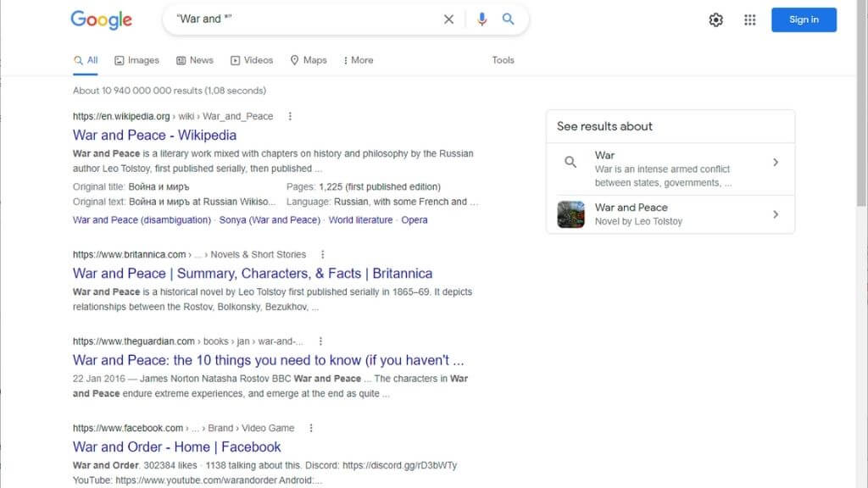Viewport: 868px width, 488px height.
Task: Select the All results tab
Action: point(86,60)
